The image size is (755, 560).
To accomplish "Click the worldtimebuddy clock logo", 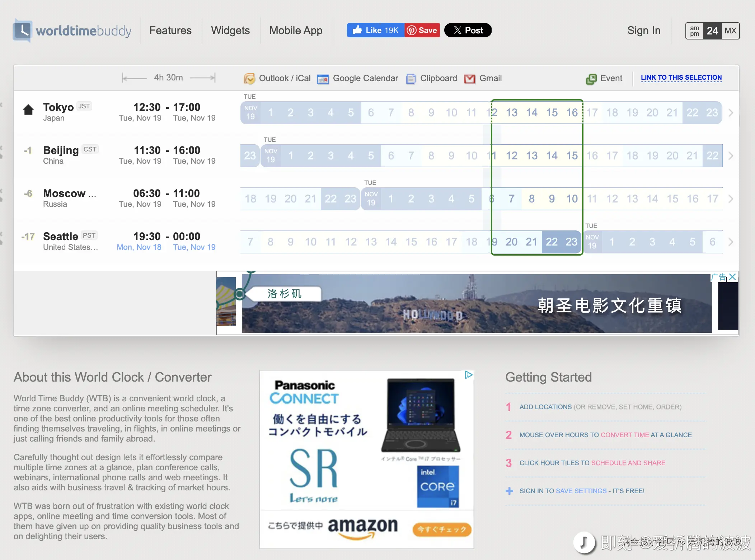I will 22,31.
